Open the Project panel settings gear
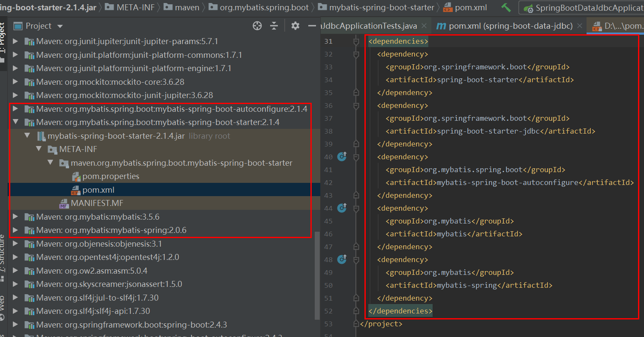 295,26
